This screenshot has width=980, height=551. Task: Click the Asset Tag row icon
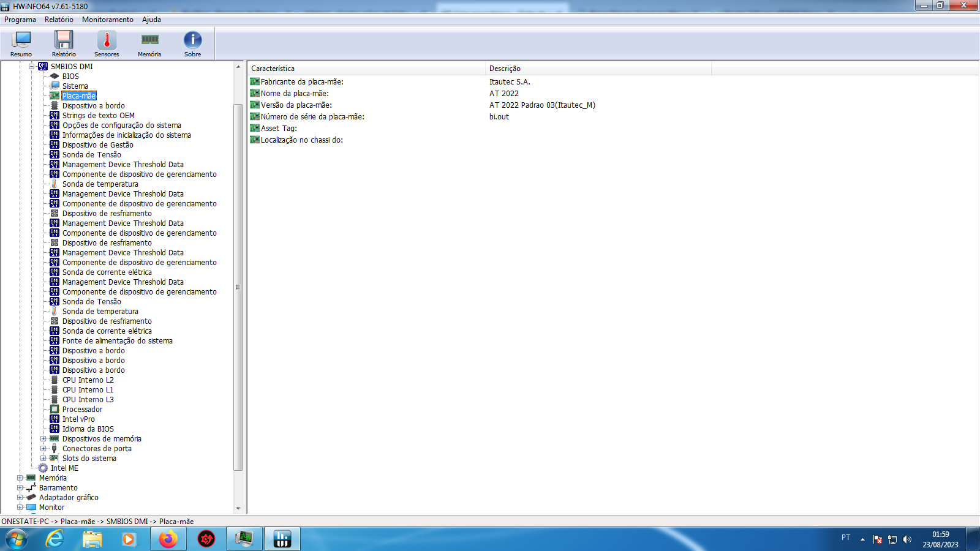point(255,128)
